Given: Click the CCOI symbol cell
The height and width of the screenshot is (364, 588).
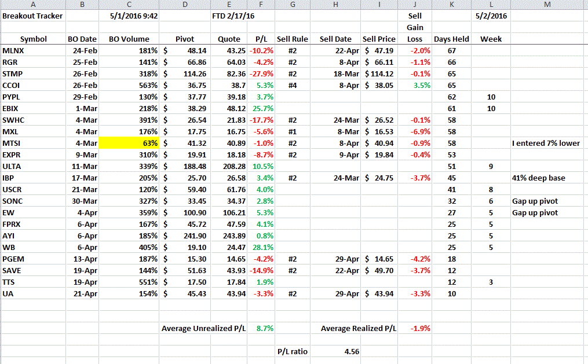Looking at the screenshot, I should [x=33, y=86].
